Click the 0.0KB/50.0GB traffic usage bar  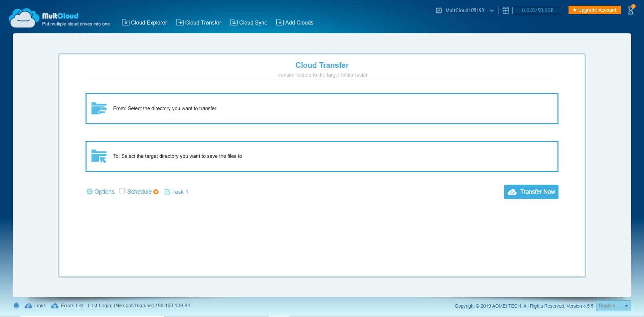(538, 10)
